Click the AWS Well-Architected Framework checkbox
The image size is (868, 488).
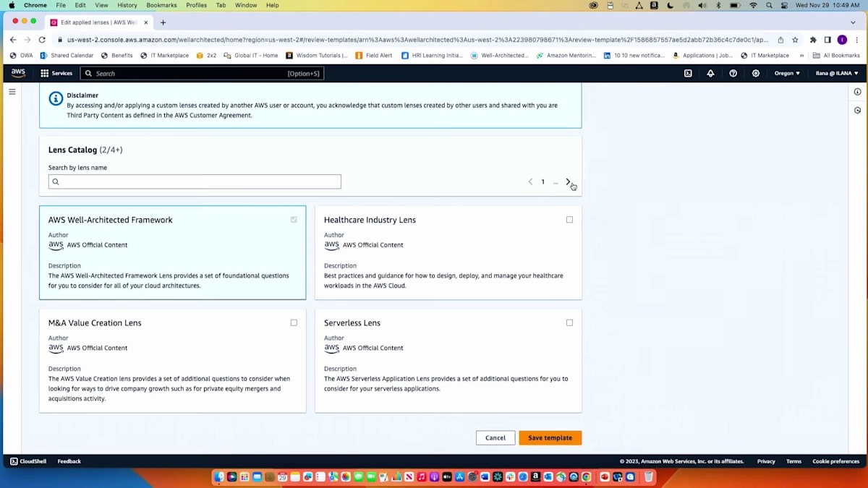click(x=294, y=220)
